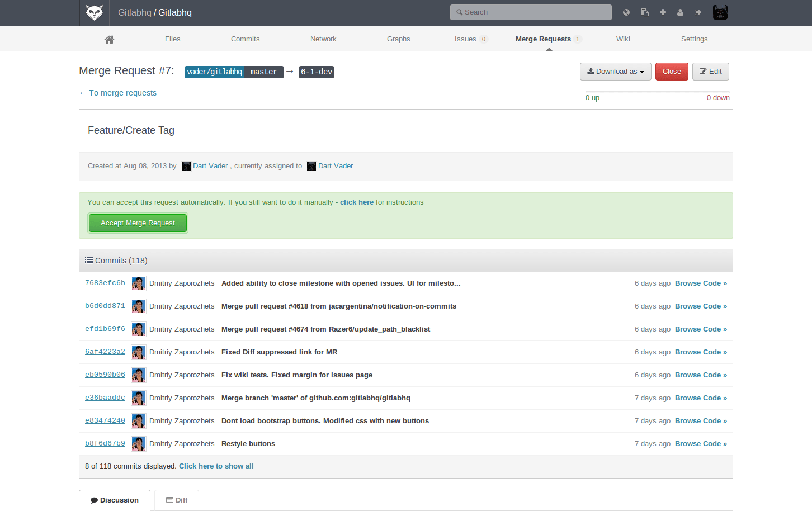Open your profile via the person icon

pos(680,12)
